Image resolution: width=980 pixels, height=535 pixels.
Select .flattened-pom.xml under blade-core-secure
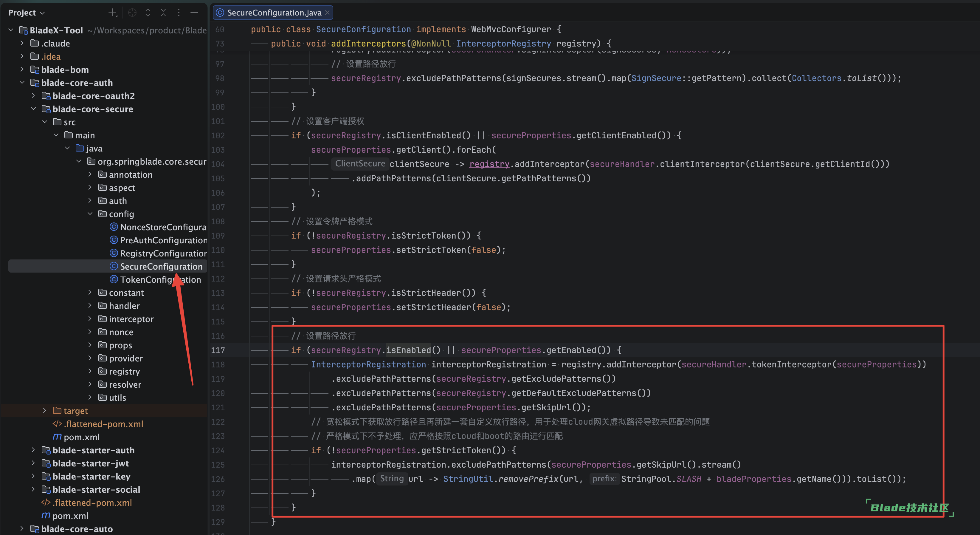[x=103, y=423]
